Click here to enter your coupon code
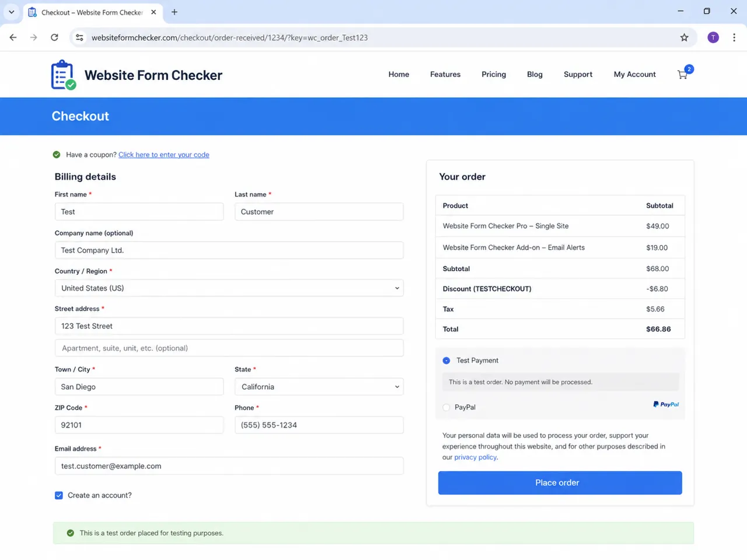The image size is (747, 560). [163, 155]
